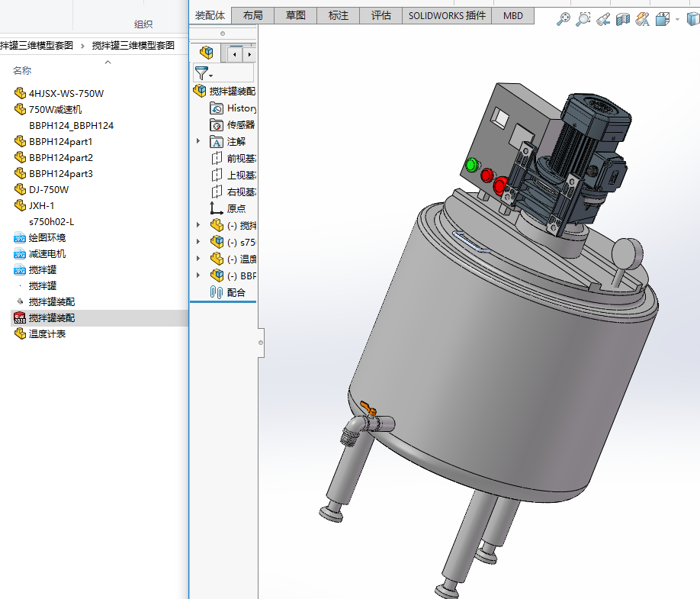Screen dimensions: 700x599
Task: Select the 减速电机 JPG image file
Action: pos(47,253)
